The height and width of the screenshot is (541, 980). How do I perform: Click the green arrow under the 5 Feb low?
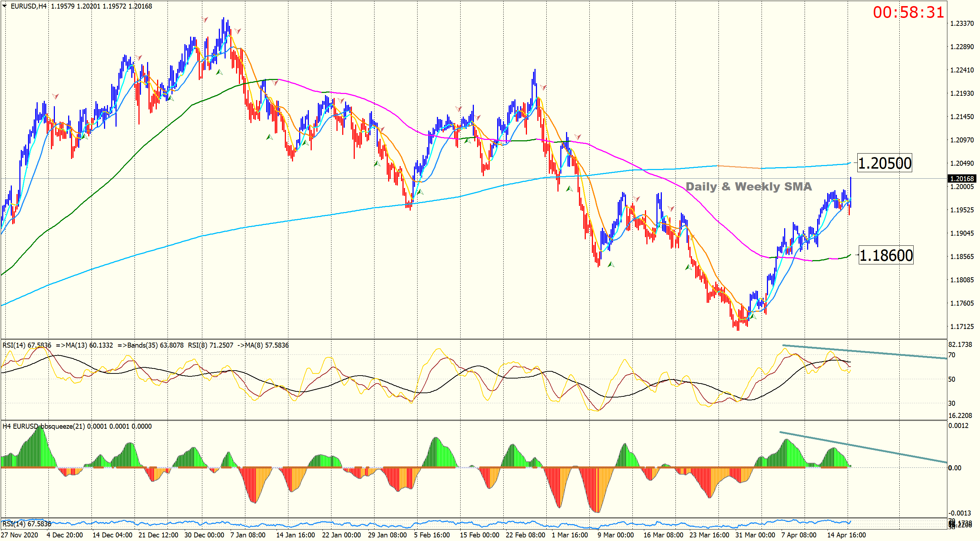click(x=420, y=192)
